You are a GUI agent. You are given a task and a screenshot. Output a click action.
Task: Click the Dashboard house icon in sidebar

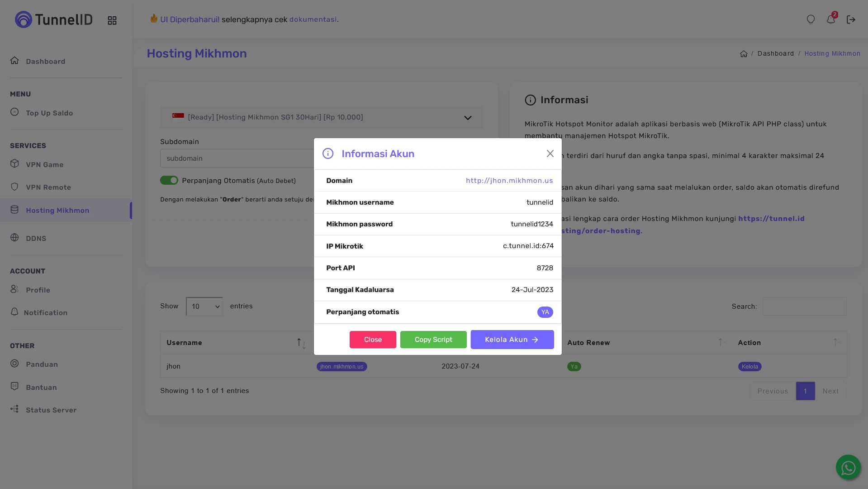14,61
